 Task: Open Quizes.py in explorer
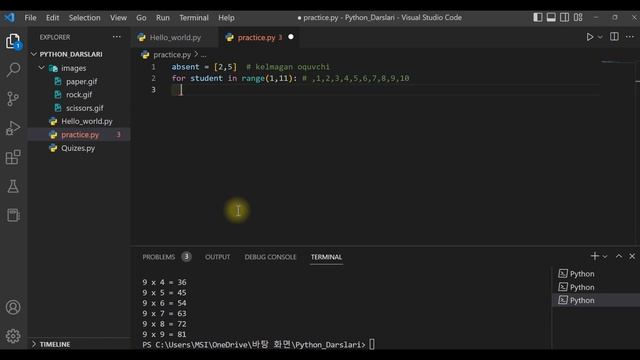pyautogui.click(x=78, y=148)
